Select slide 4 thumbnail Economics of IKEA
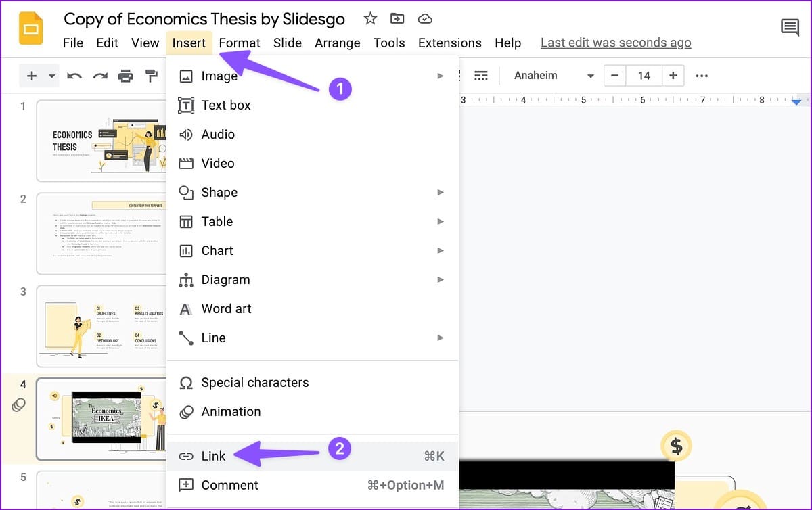Viewport: 812px width, 510px height. (x=101, y=419)
